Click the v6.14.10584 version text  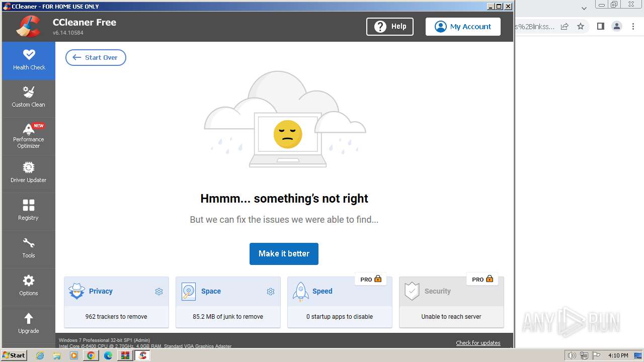[x=68, y=33]
